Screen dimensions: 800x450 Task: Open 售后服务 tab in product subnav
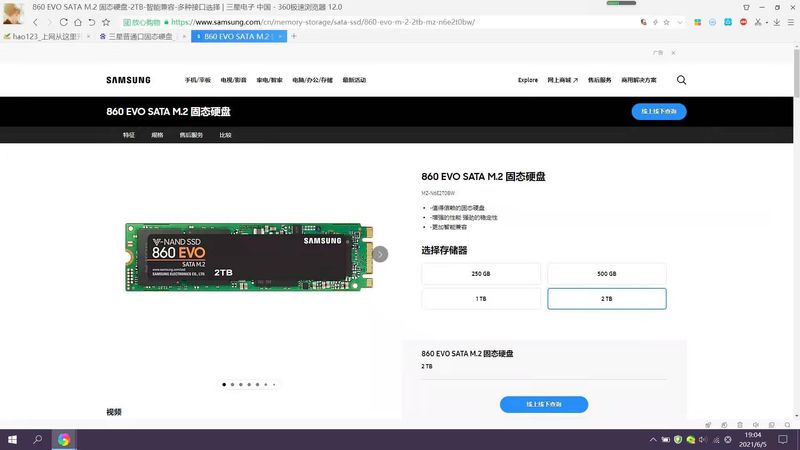point(191,135)
